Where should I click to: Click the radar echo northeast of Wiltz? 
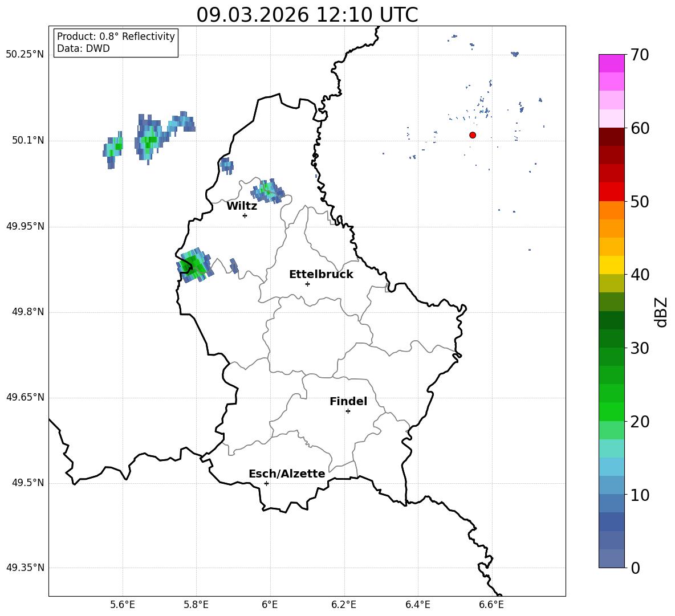[x=268, y=190]
